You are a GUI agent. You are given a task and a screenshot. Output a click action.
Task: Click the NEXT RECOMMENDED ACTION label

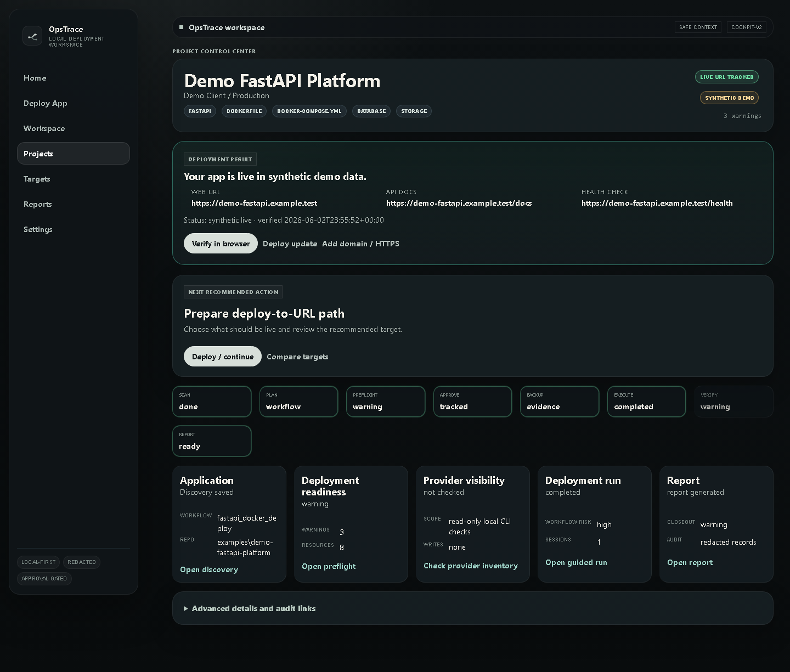tap(233, 292)
